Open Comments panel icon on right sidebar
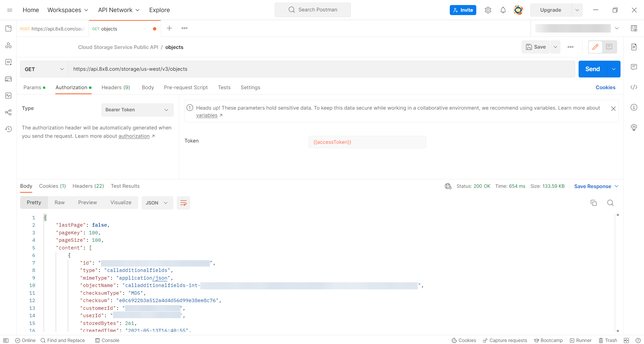This screenshot has height=344, width=644. pyautogui.click(x=634, y=67)
